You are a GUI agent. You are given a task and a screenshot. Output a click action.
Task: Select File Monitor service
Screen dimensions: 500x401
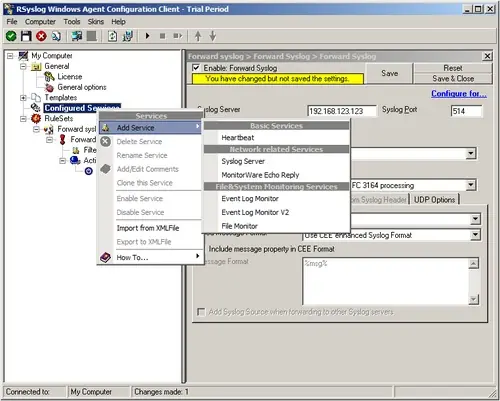277,226
